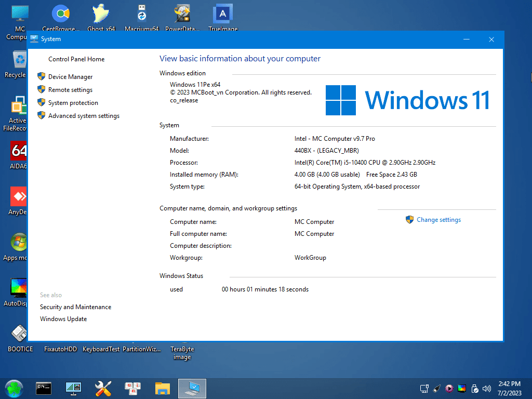The width and height of the screenshot is (532, 399).
Task: Click volume speaker tray icon
Action: point(487,389)
